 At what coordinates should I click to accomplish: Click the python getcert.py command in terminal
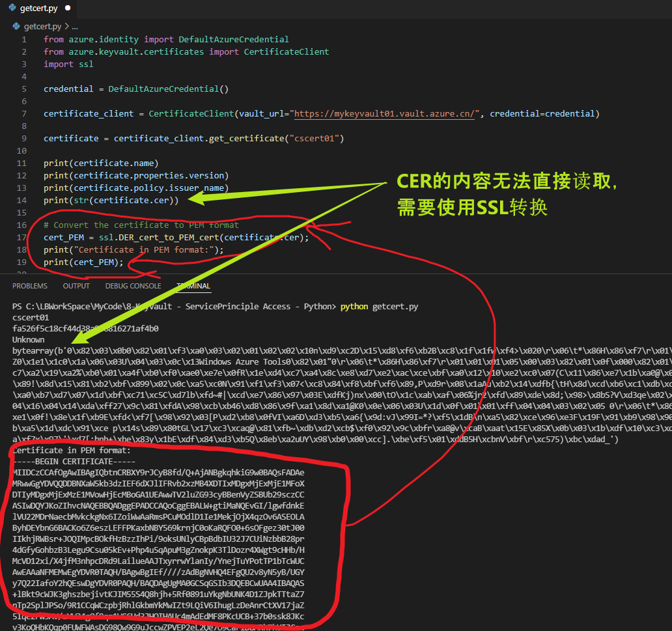pyautogui.click(x=379, y=307)
